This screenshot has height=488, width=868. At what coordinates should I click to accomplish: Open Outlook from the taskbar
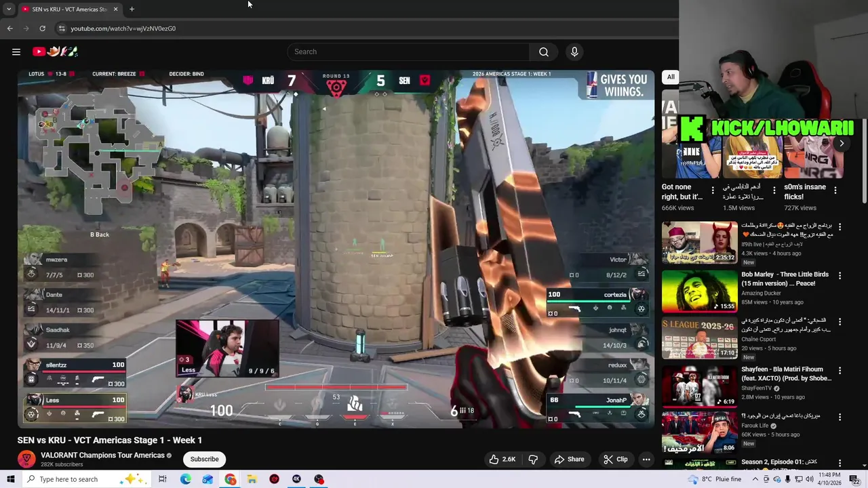coord(208,479)
